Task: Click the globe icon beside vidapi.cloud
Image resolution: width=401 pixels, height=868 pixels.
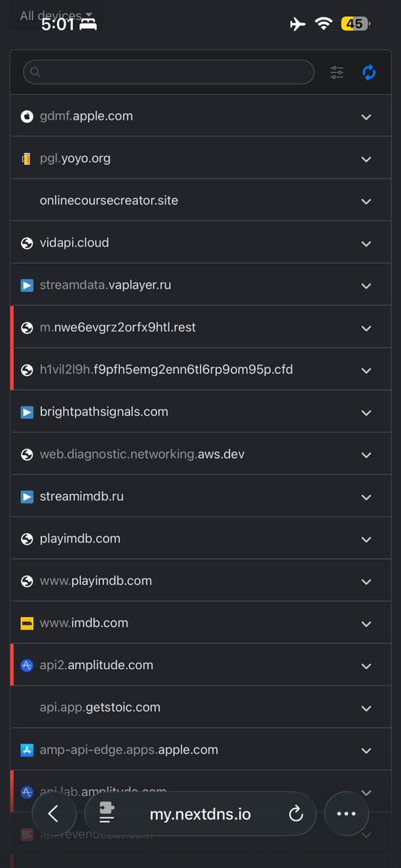Action: (27, 243)
